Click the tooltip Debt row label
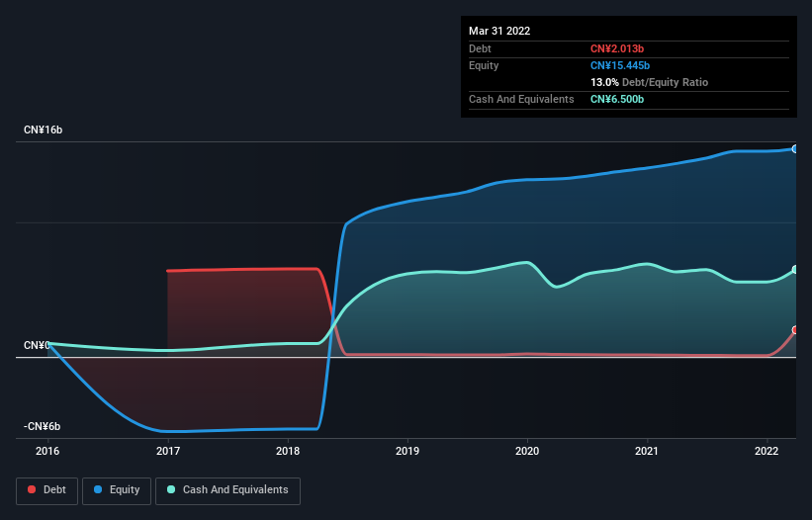The image size is (812, 520). click(x=480, y=48)
